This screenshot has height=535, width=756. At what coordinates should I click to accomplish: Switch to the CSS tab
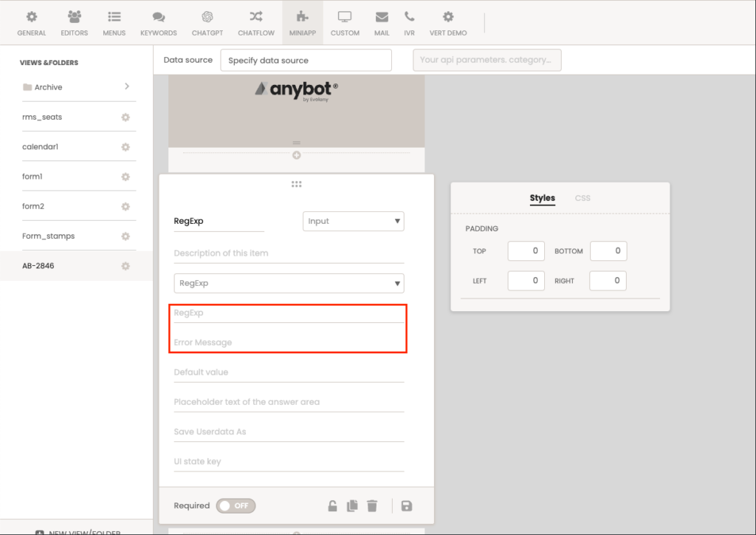[583, 198]
